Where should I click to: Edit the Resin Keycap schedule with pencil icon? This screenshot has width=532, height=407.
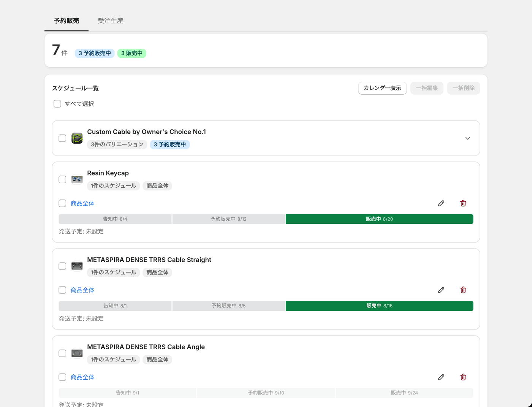tap(441, 203)
